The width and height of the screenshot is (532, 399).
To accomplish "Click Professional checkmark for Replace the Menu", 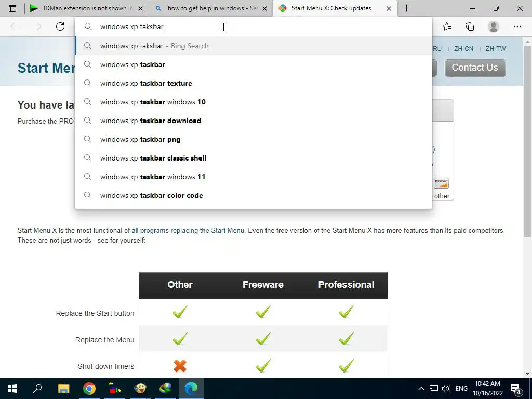I will point(347,339).
